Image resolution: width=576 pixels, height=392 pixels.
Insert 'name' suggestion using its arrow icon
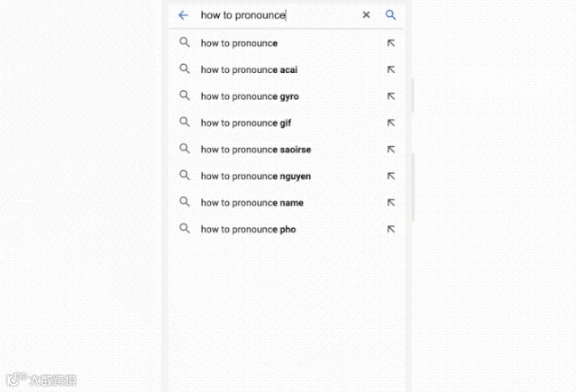point(390,203)
